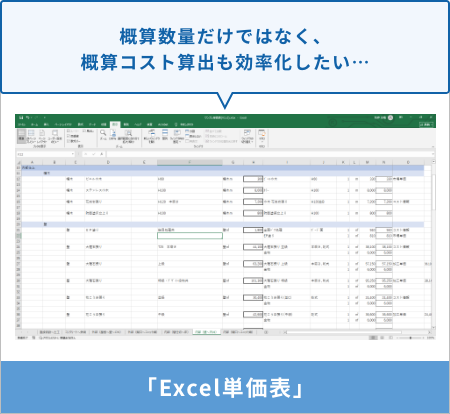Open the Page Layout ribbon tab
The width and height of the screenshot is (450, 414).
point(63,124)
